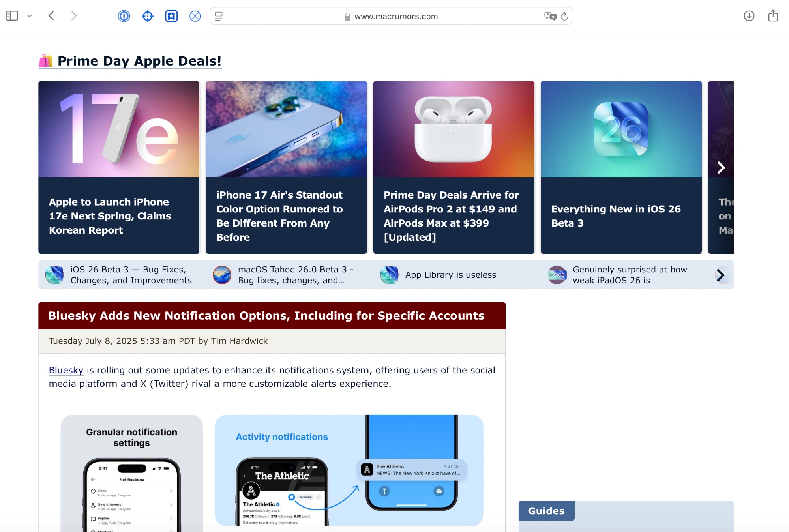Advance the featured stories carousel arrow
Image resolution: width=789 pixels, height=532 pixels.
(x=721, y=168)
